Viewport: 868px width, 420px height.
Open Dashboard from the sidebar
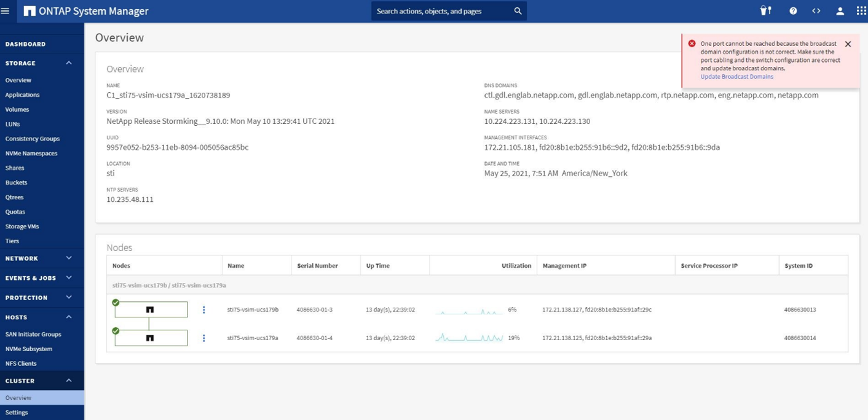(x=25, y=44)
